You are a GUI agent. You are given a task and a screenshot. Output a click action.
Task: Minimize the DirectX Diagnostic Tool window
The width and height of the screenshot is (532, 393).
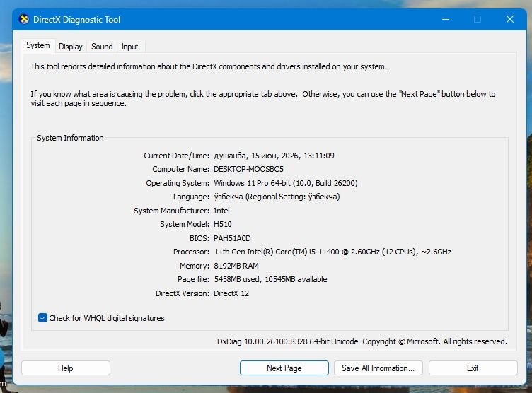click(x=446, y=19)
